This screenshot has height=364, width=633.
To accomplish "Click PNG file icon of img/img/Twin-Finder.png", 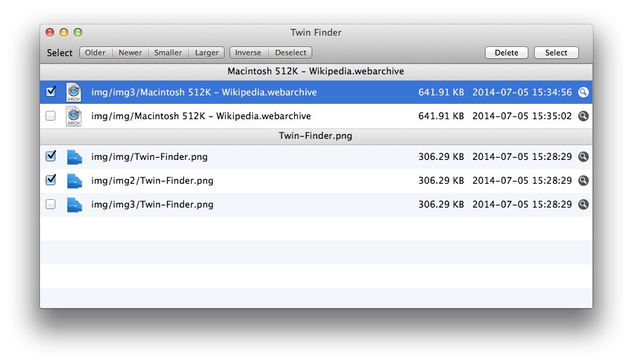I will coord(74,157).
